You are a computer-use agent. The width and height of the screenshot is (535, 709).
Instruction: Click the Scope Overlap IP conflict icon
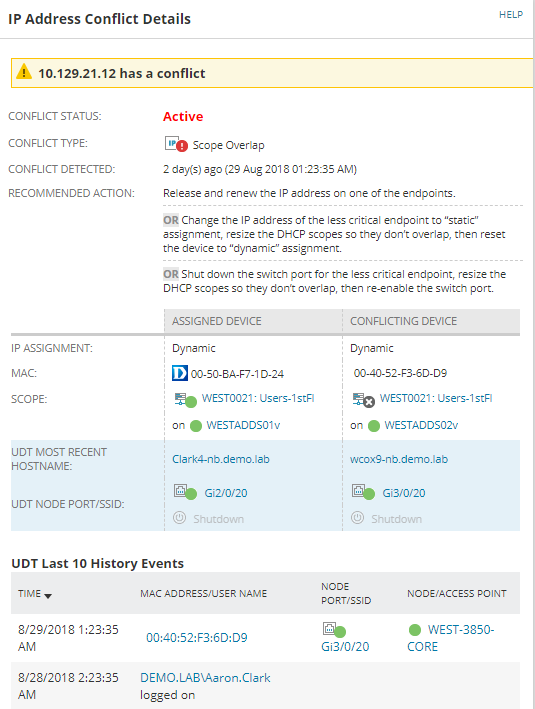coord(176,144)
